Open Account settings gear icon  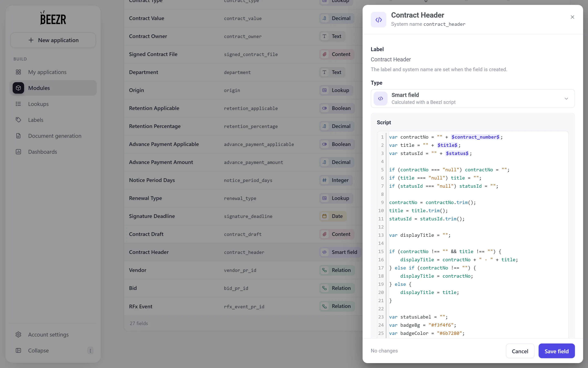pos(18,334)
